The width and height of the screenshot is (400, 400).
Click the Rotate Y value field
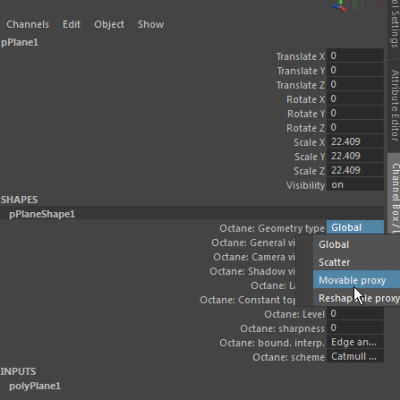point(355,113)
